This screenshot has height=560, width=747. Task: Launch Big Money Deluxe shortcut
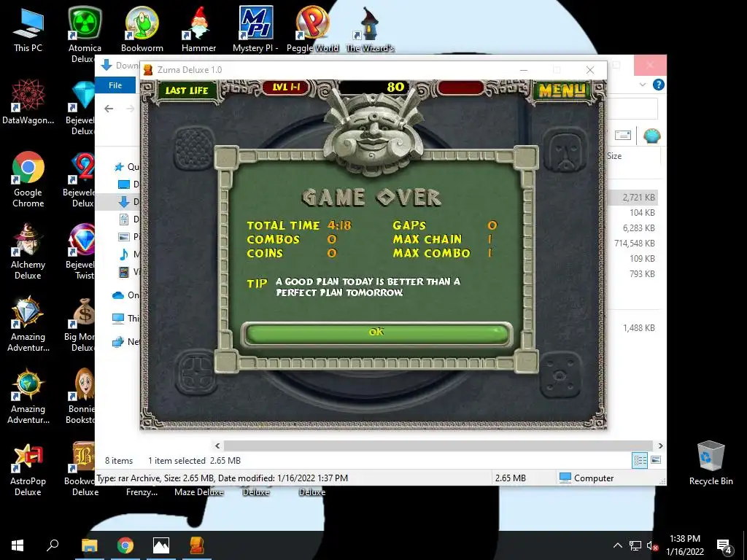tap(81, 323)
